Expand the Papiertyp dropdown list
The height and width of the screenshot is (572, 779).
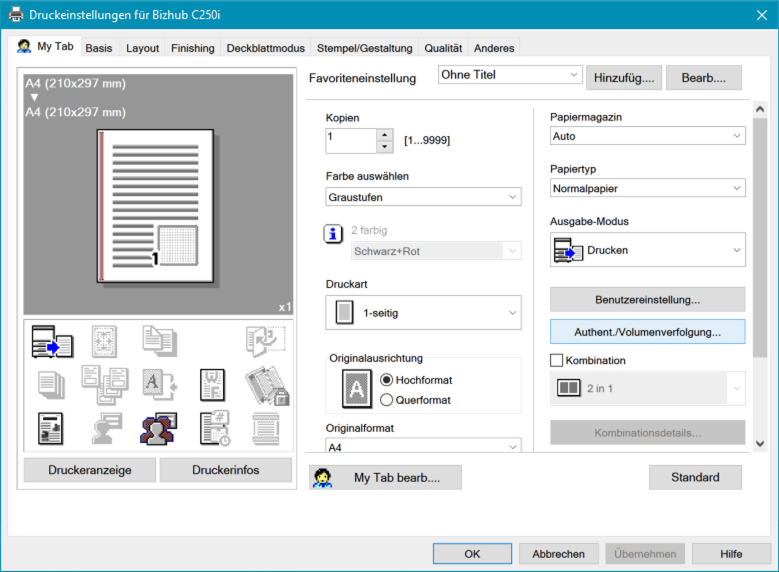[x=647, y=188]
